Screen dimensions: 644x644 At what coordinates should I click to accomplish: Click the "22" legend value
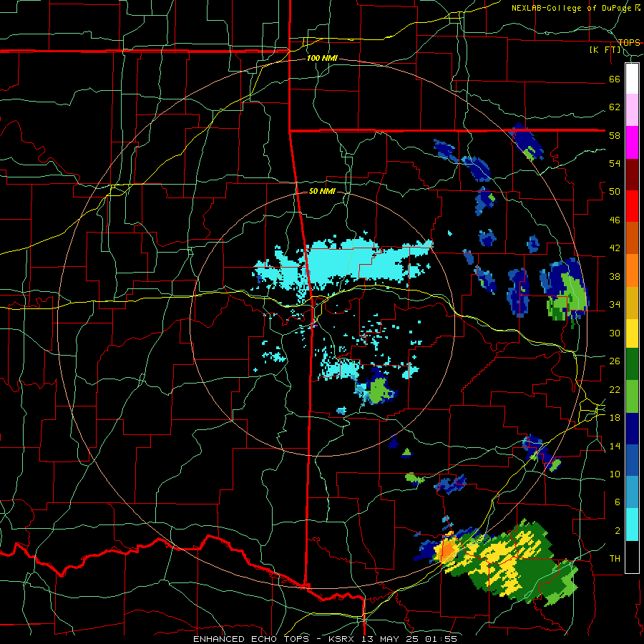[615, 390]
